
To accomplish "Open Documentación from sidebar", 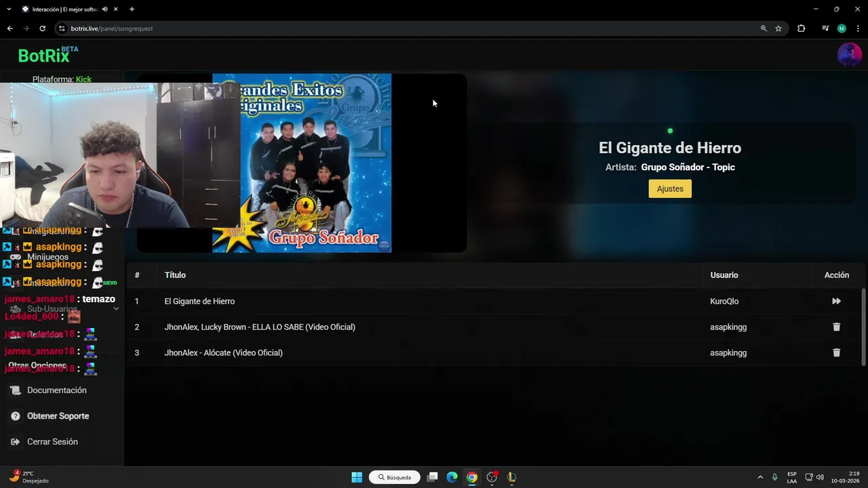I will point(57,390).
